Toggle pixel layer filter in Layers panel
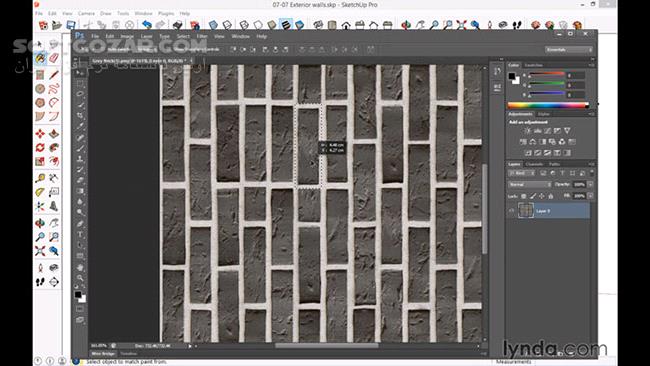 (543, 173)
